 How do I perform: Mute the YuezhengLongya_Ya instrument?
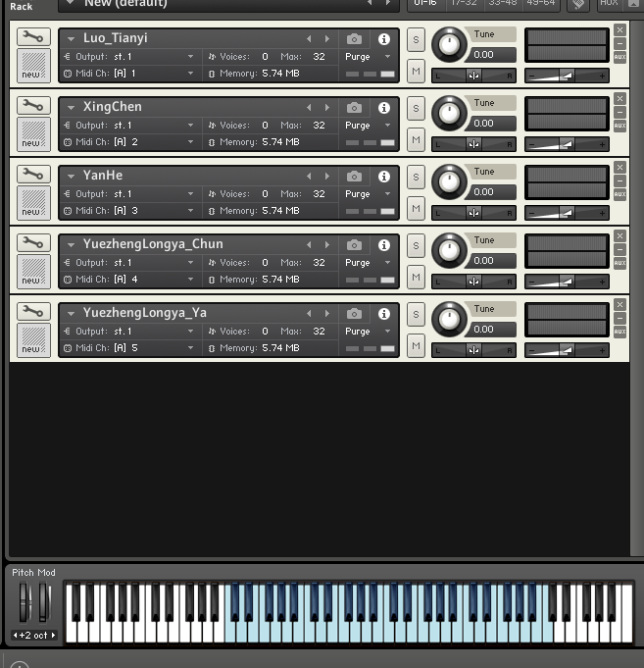pos(416,345)
